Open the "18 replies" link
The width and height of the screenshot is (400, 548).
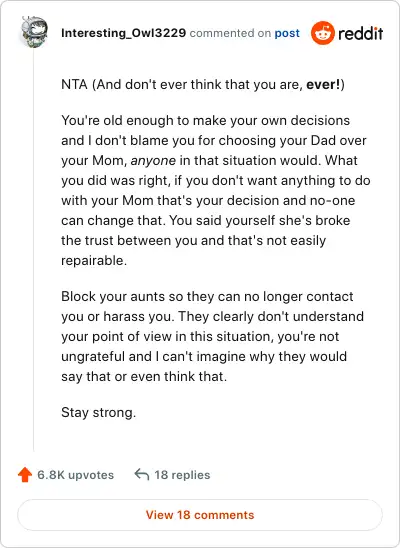182,475
